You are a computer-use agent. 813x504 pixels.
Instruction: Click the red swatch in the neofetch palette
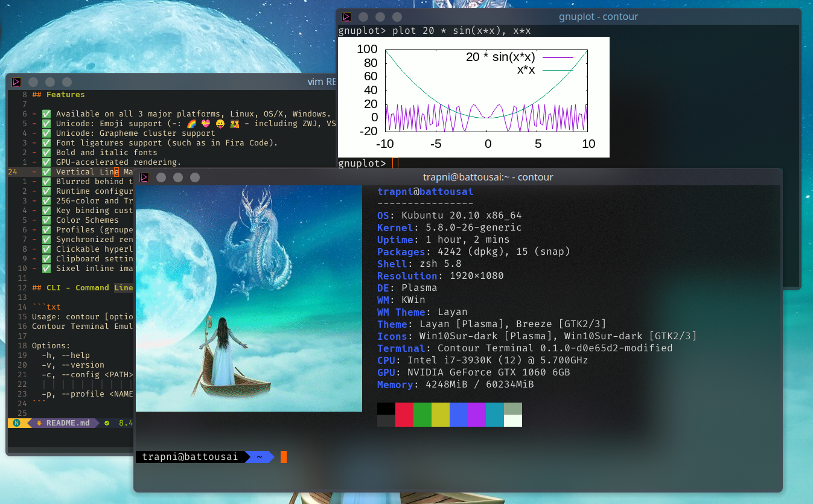click(404, 415)
